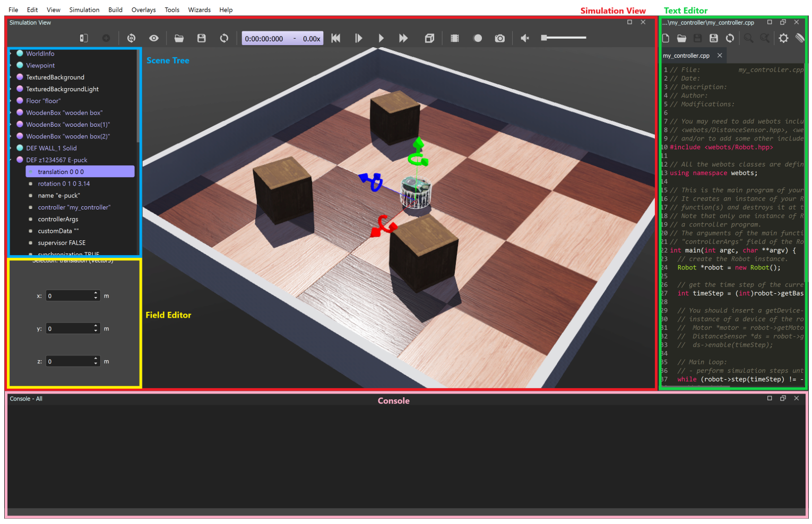Fast forward the simulation
The image size is (812, 524).
coord(403,38)
